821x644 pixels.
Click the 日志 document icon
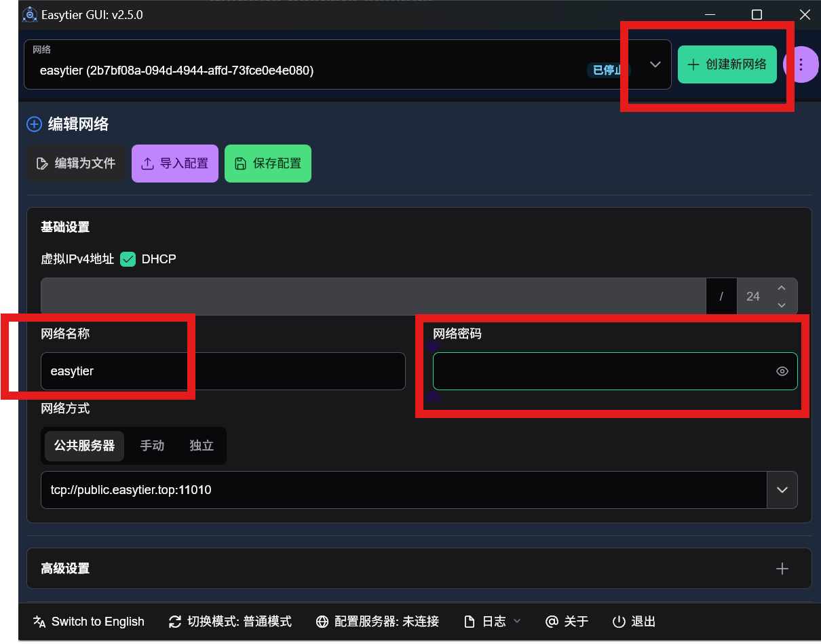tap(470, 622)
